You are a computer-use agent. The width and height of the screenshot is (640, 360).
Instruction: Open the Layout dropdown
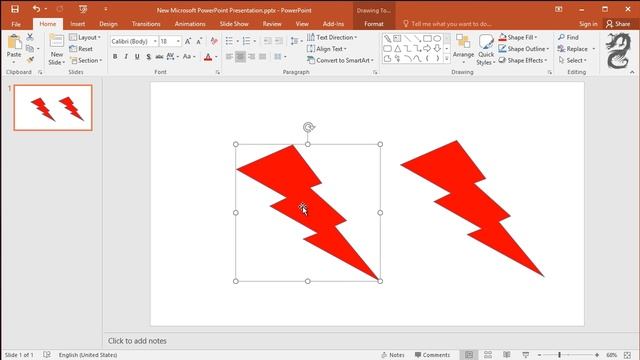(85, 37)
